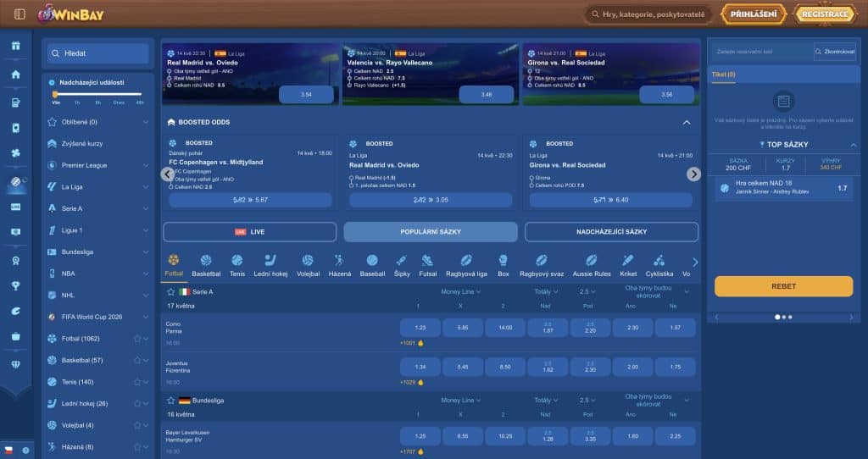This screenshot has width=868, height=459.
Task: Star Házená (8) in the sidebar
Action: coord(136,447)
